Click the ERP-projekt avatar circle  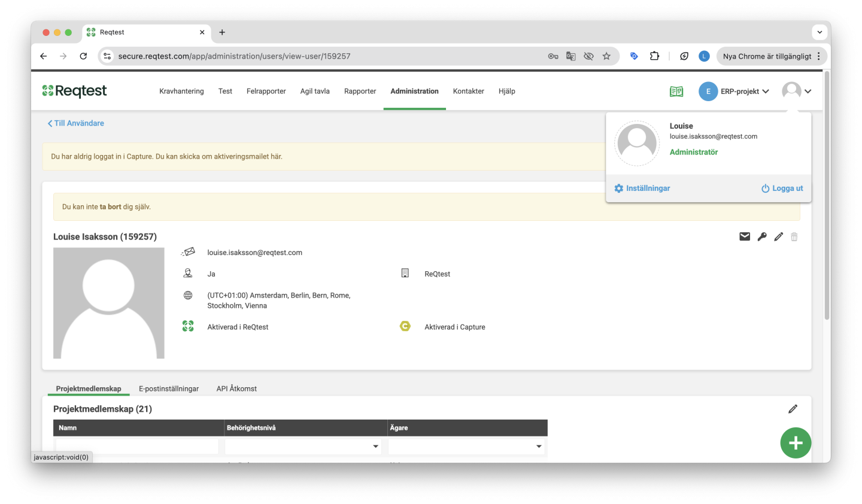point(708,92)
